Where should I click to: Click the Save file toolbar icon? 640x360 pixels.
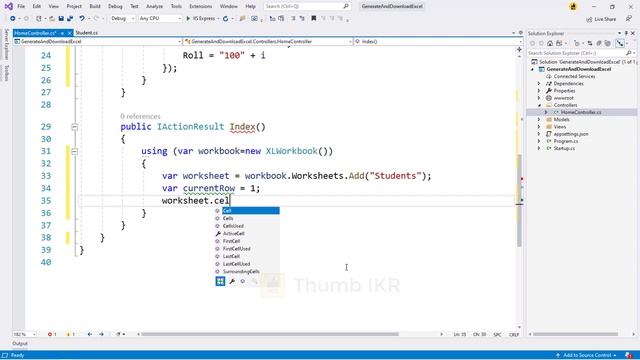(61, 18)
